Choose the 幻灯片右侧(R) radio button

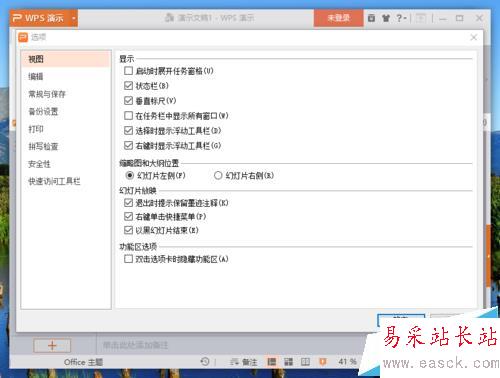click(x=218, y=175)
